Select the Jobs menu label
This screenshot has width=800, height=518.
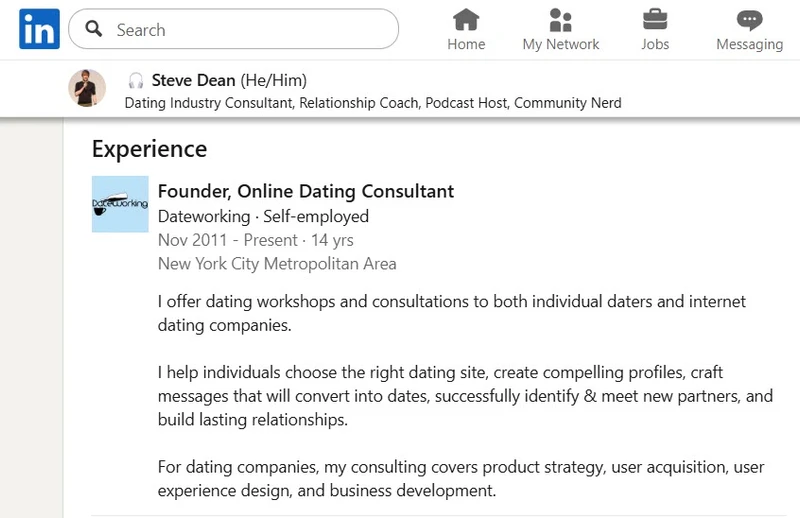[x=655, y=44]
